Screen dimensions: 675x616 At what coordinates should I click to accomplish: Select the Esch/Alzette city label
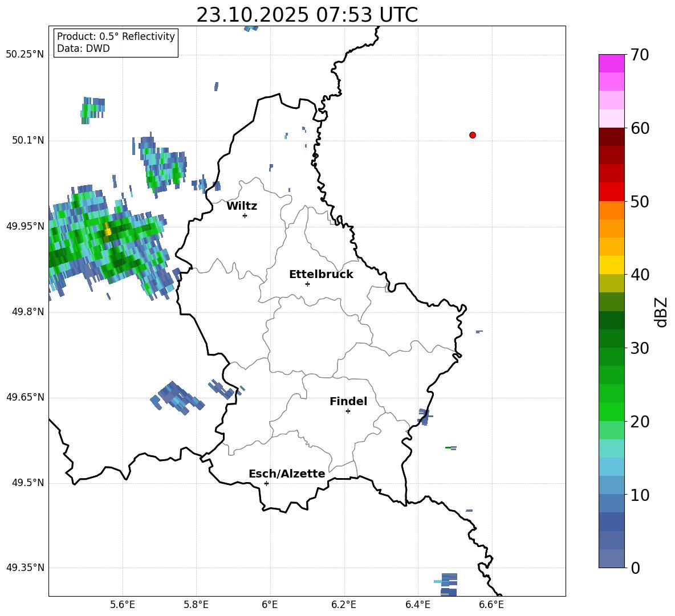tap(287, 474)
